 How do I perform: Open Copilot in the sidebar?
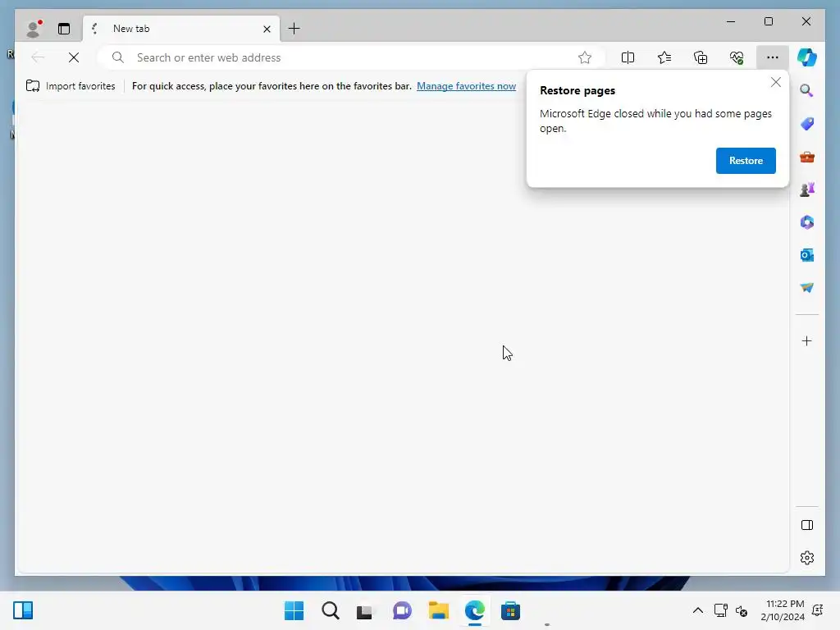(x=807, y=57)
